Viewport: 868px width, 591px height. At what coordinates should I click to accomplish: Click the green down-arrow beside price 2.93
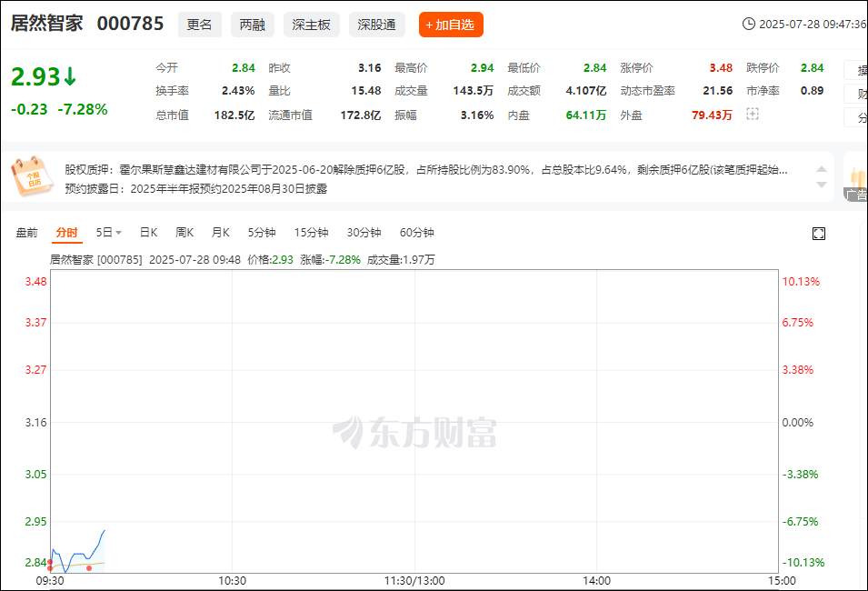pyautogui.click(x=70, y=77)
